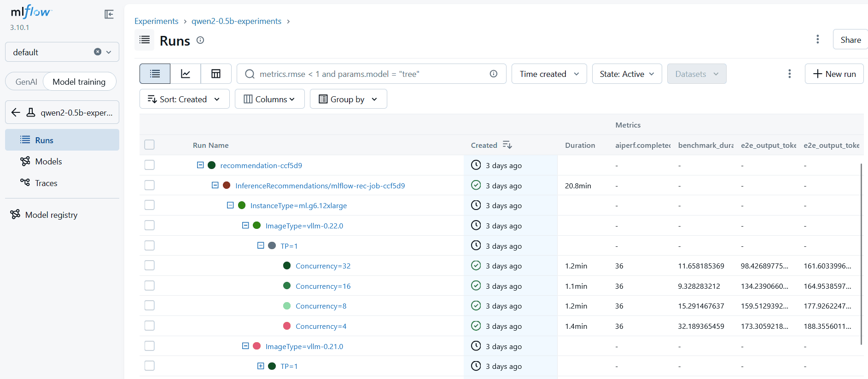
Task: Collapse the ImageType=vllm-0.22.0 node
Action: 245,225
